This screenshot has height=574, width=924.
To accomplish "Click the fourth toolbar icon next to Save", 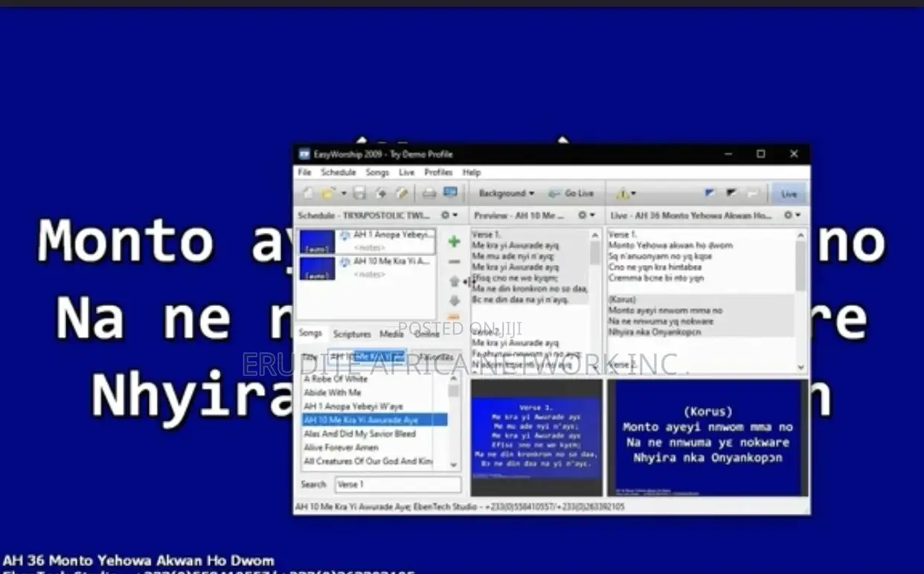I will pyautogui.click(x=381, y=194).
